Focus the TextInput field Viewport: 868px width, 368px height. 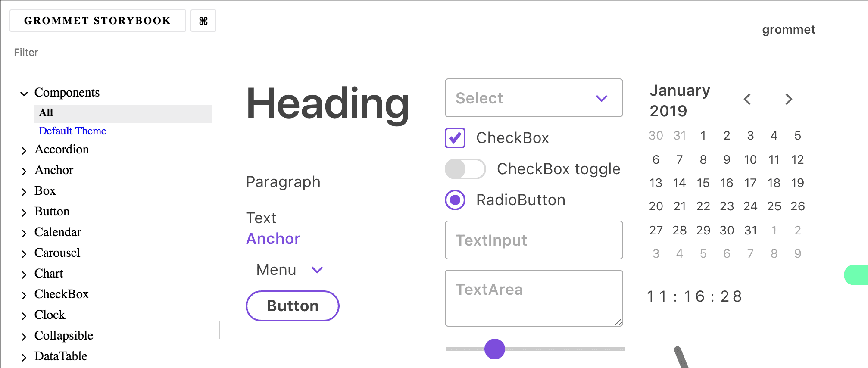coord(534,240)
